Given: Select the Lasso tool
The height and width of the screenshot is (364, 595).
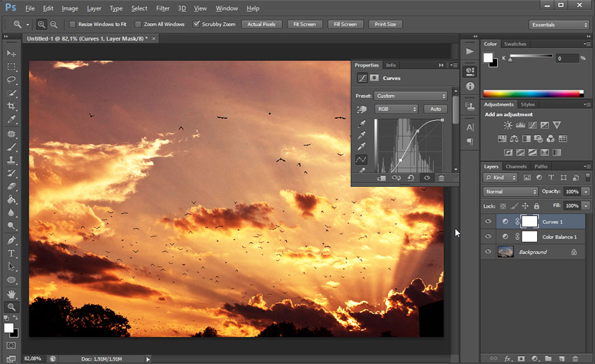Looking at the screenshot, I should (12, 80).
